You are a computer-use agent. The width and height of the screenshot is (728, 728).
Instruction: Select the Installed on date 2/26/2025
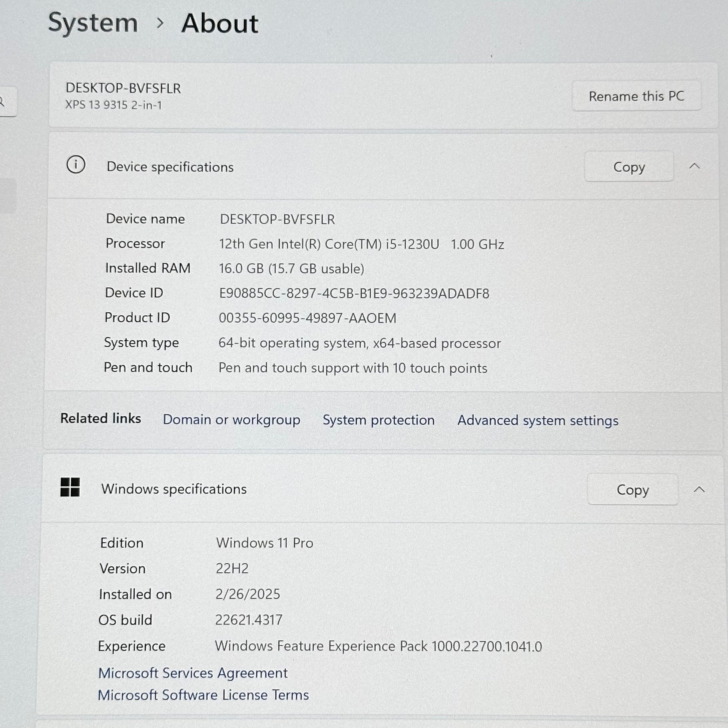click(248, 594)
